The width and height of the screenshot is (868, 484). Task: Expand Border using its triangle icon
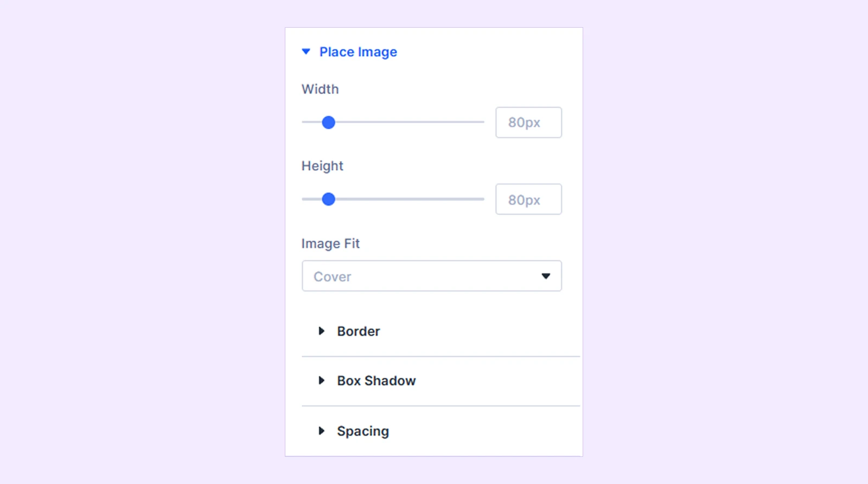point(321,331)
